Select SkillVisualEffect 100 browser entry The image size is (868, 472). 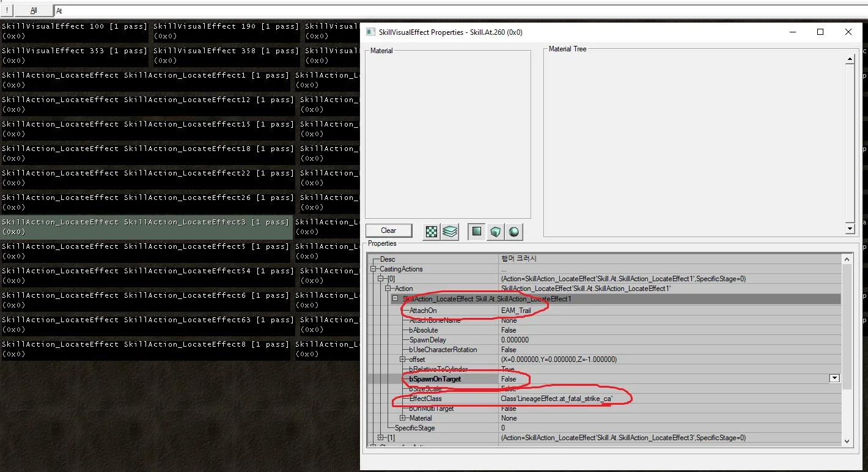pyautogui.click(x=75, y=31)
